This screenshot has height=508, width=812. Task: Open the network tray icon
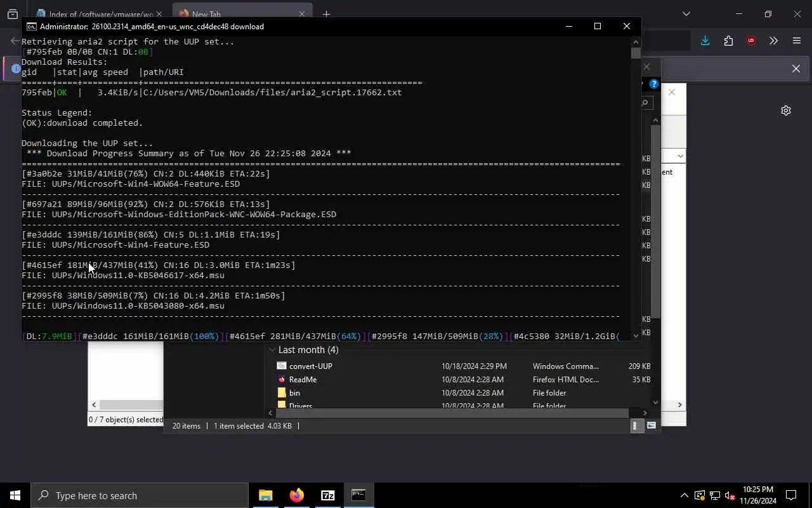click(715, 495)
